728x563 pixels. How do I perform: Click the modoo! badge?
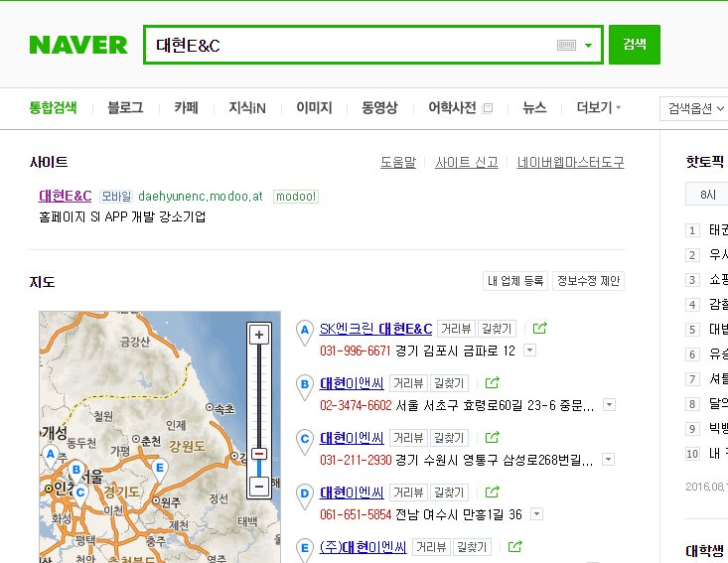click(296, 197)
